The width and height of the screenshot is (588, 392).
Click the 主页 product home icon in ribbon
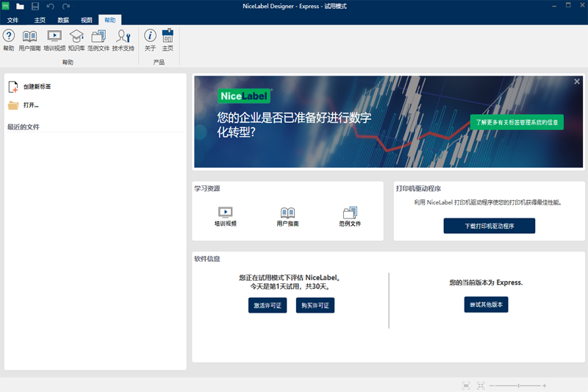(x=168, y=39)
